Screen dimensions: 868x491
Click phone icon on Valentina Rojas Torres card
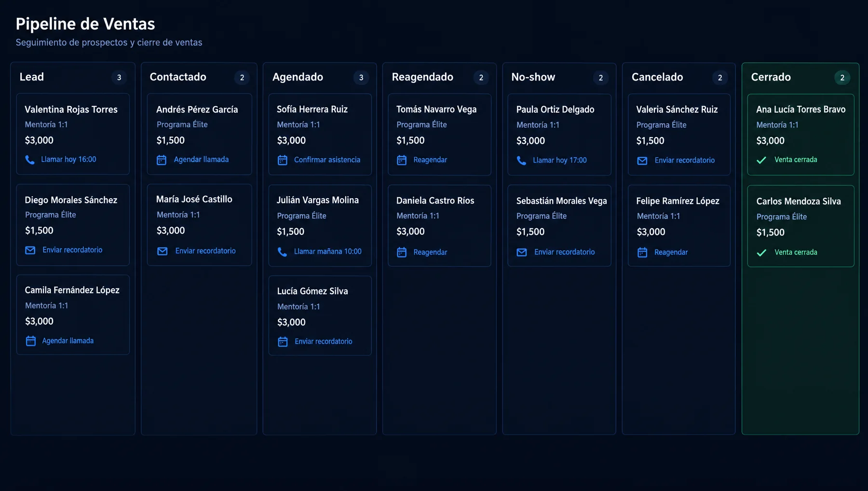point(30,160)
